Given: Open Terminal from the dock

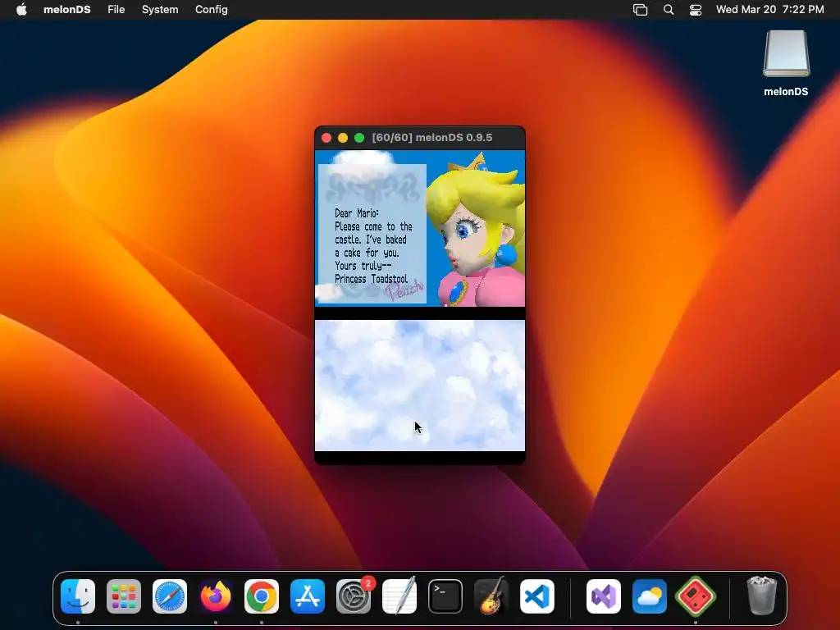Looking at the screenshot, I should (445, 596).
